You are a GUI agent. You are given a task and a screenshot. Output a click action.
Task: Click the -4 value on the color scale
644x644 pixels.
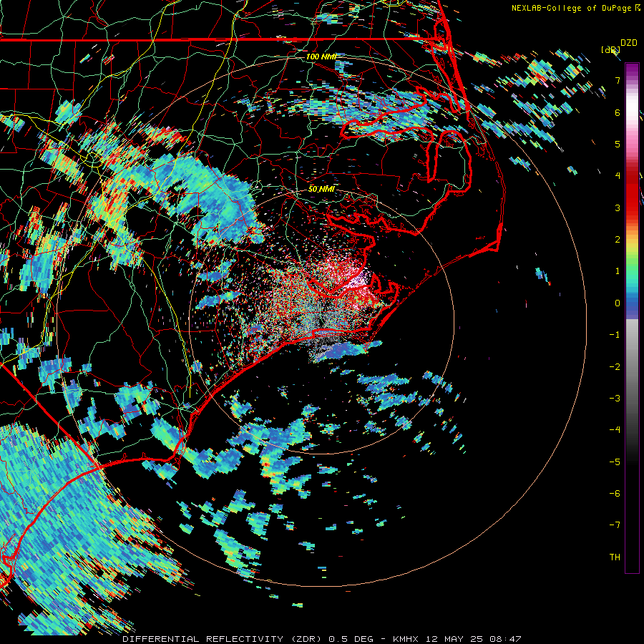point(615,430)
